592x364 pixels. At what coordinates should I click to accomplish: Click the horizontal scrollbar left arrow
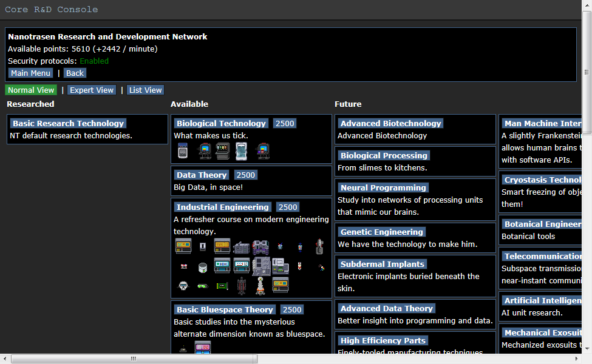tap(4, 359)
